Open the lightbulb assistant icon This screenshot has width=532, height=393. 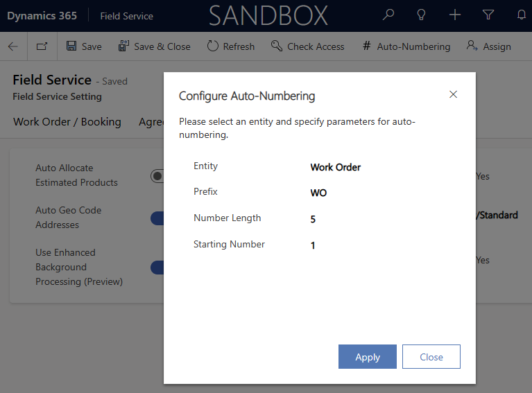pyautogui.click(x=421, y=15)
